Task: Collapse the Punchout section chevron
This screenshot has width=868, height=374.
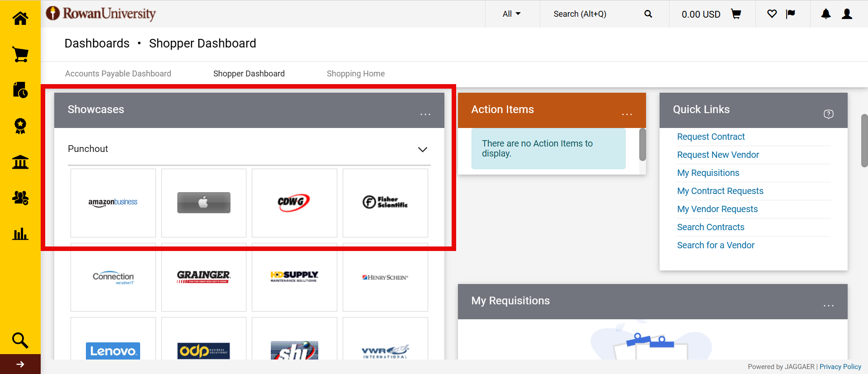Action: pyautogui.click(x=422, y=149)
